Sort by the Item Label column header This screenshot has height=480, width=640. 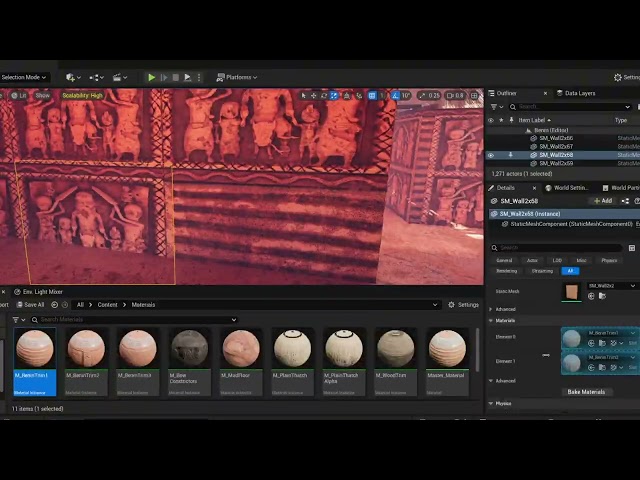pyautogui.click(x=534, y=120)
